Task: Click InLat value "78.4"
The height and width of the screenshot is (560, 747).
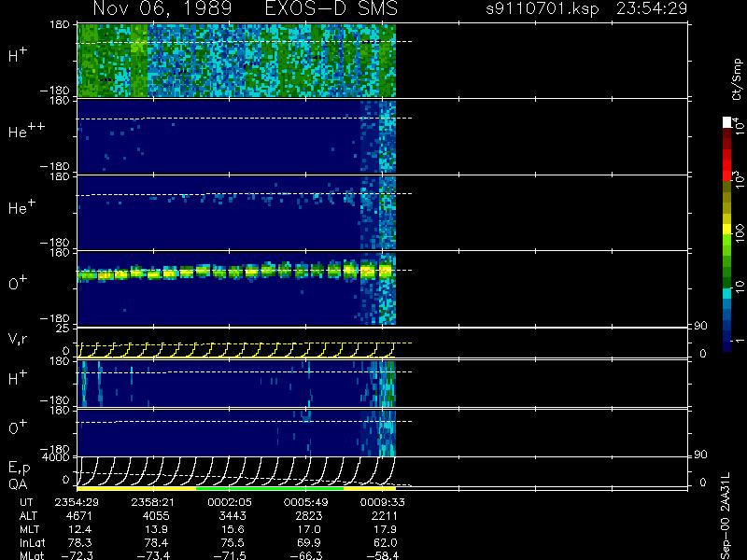Action: tap(156, 542)
